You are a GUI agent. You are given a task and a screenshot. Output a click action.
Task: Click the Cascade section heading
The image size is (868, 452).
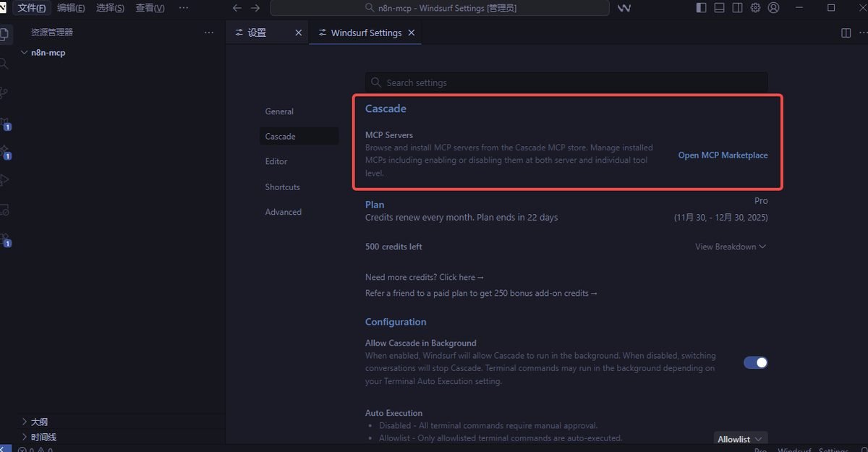386,108
